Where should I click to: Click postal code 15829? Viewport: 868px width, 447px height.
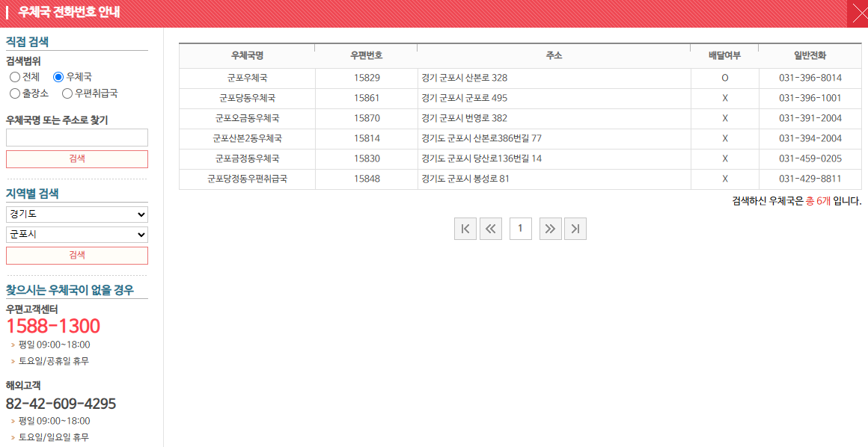tap(367, 78)
